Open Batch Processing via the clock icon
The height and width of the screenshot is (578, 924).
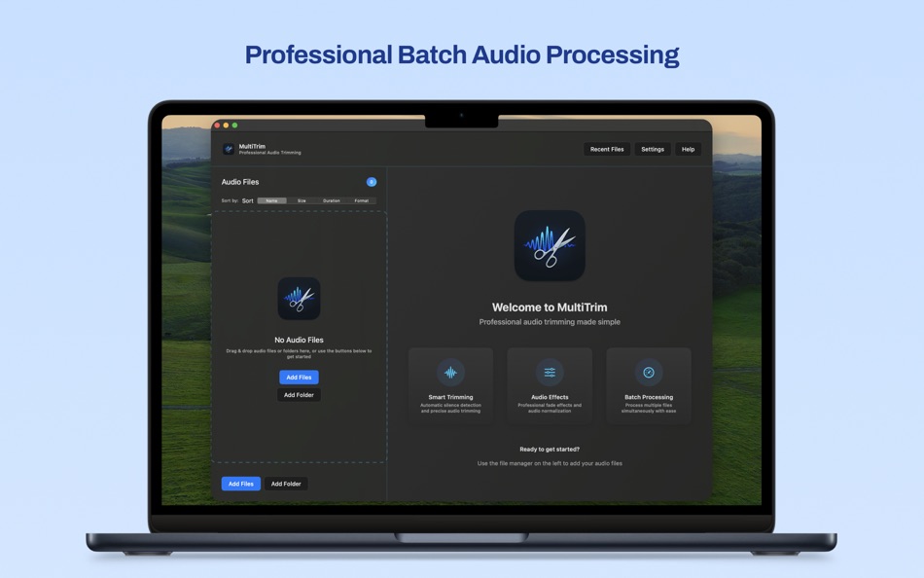(x=649, y=371)
